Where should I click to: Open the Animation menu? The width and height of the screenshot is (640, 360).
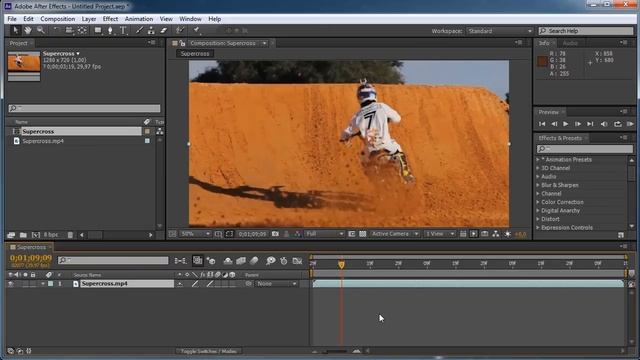139,19
